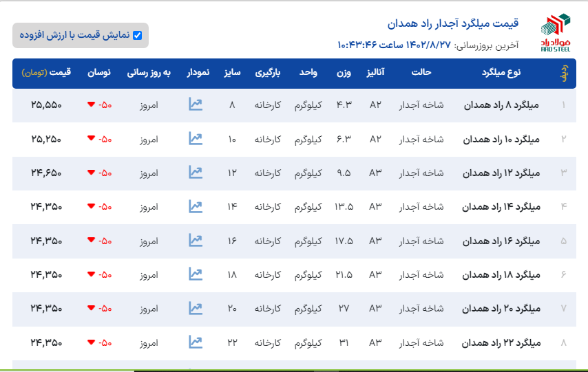
Task: Click the red down arrow for میلگرد 12
Action: 91,173
